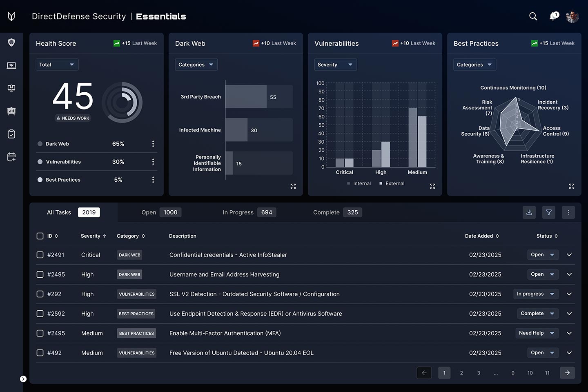Sort table by ID column
Image resolution: width=588 pixels, height=392 pixels.
pos(53,236)
